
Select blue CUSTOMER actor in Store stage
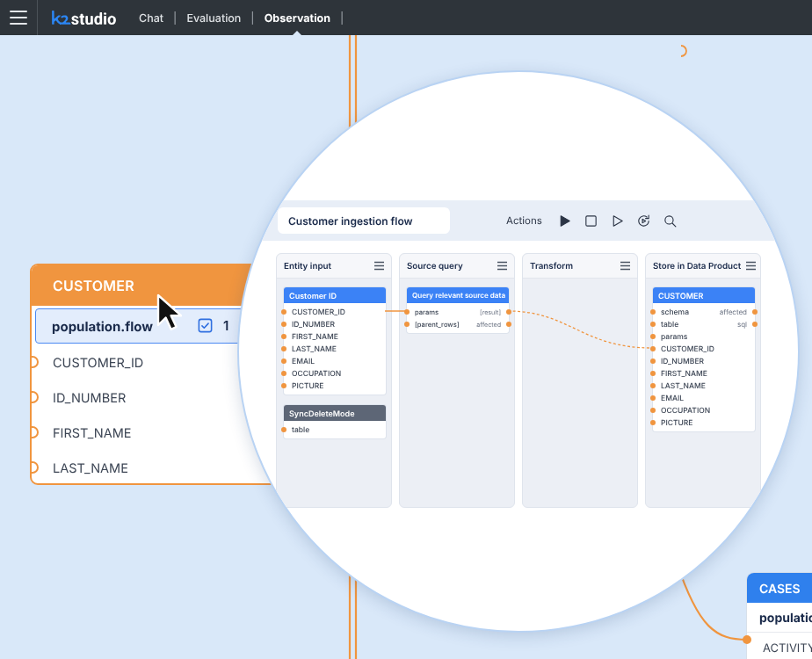704,295
